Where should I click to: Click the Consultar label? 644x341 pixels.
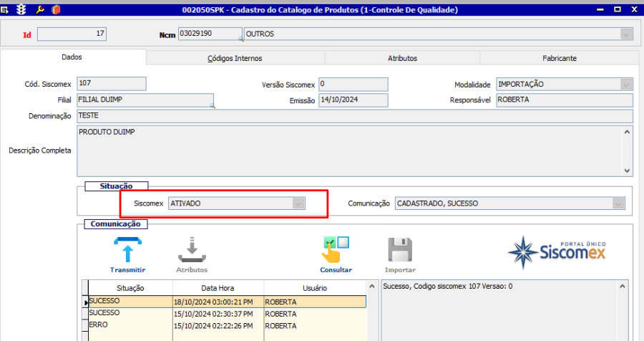coord(336,270)
